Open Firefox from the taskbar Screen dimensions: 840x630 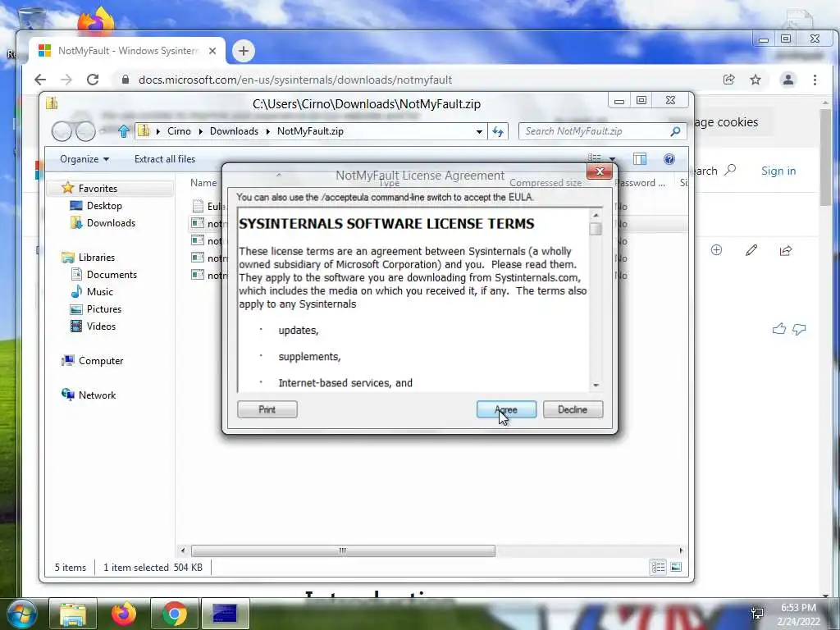pyautogui.click(x=124, y=614)
